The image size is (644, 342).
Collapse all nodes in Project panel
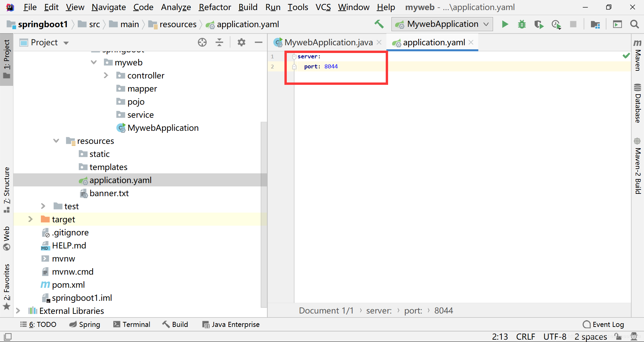click(x=219, y=42)
